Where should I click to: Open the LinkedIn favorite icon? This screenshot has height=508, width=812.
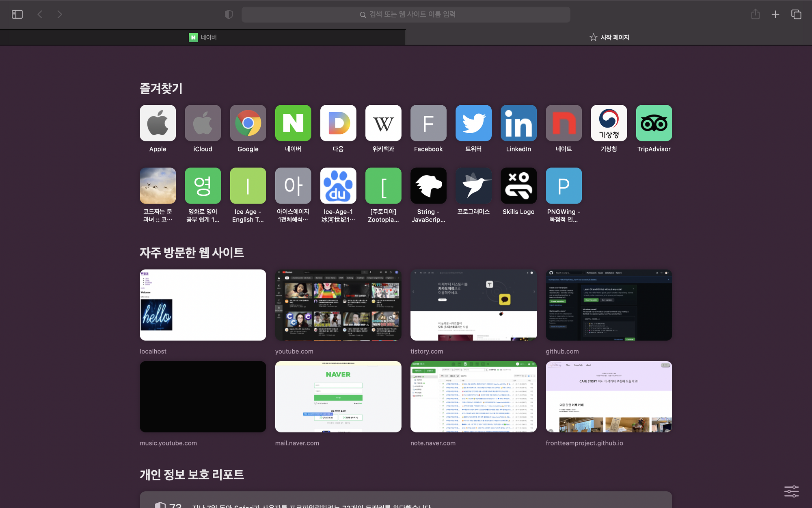coord(518,123)
